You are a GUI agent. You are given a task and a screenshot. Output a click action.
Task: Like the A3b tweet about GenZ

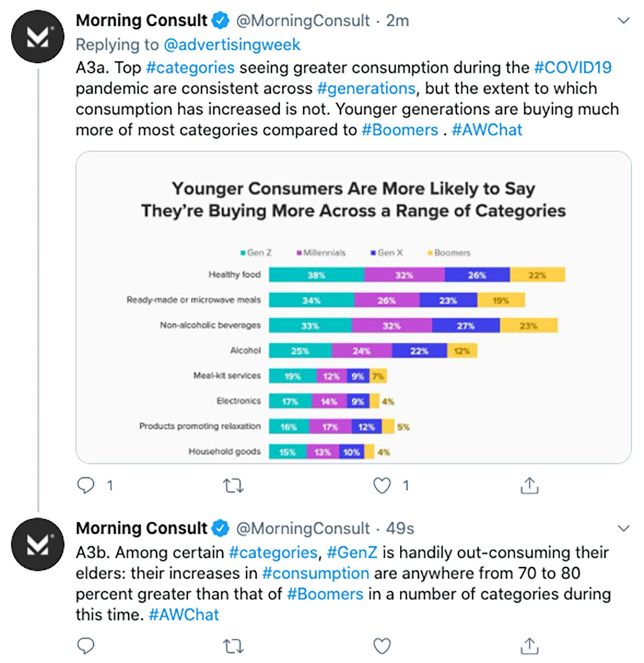click(382, 646)
